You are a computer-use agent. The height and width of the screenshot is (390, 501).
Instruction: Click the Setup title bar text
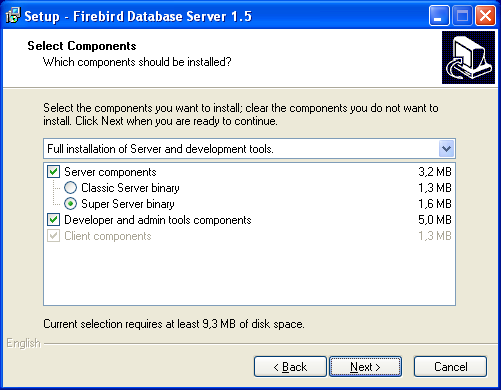pos(138,16)
